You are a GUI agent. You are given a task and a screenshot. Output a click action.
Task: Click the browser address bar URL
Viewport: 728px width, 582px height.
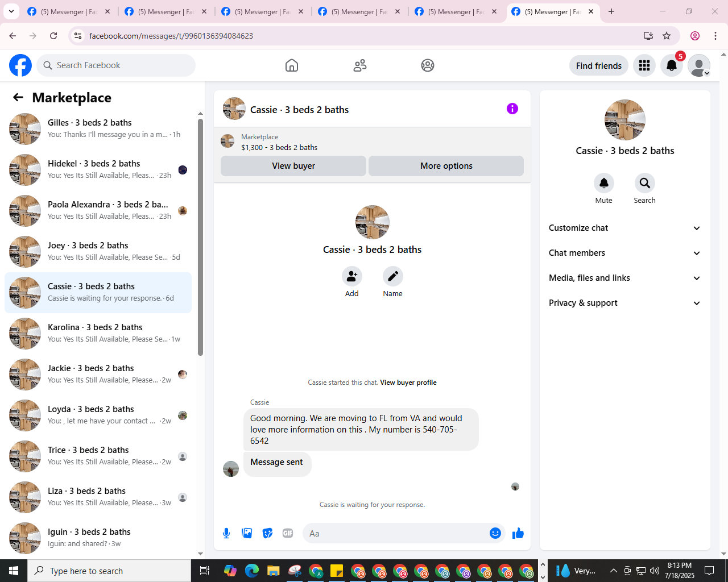171,36
